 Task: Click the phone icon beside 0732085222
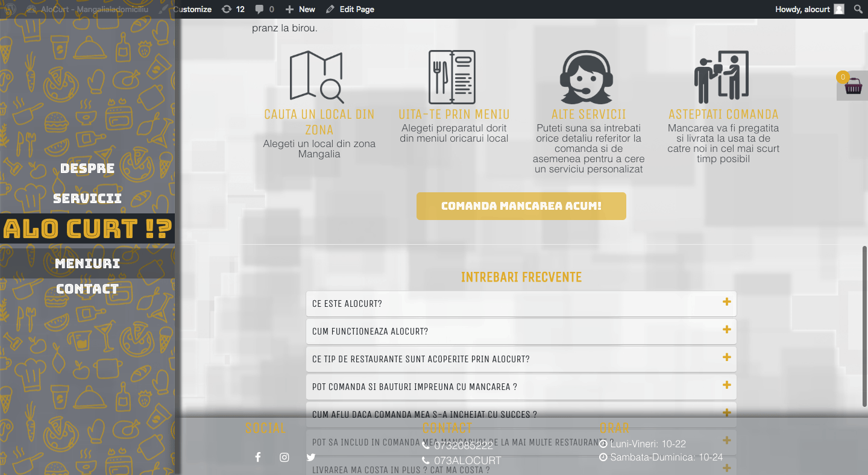pos(426,446)
